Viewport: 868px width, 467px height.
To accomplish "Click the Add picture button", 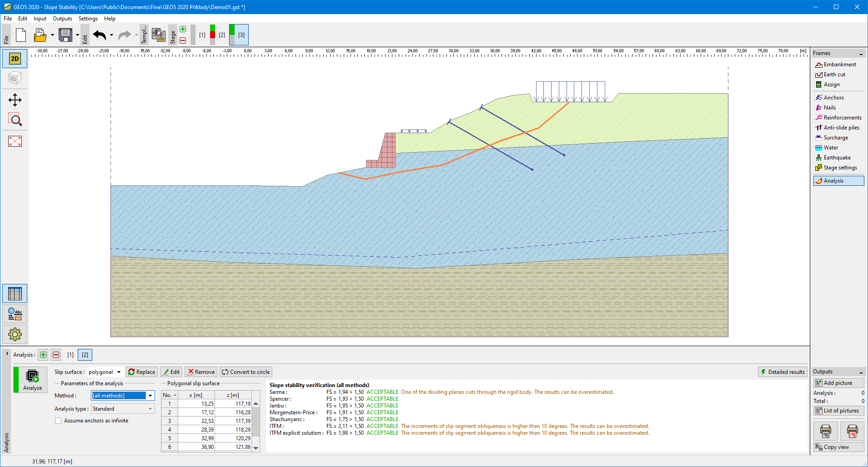I will point(838,383).
